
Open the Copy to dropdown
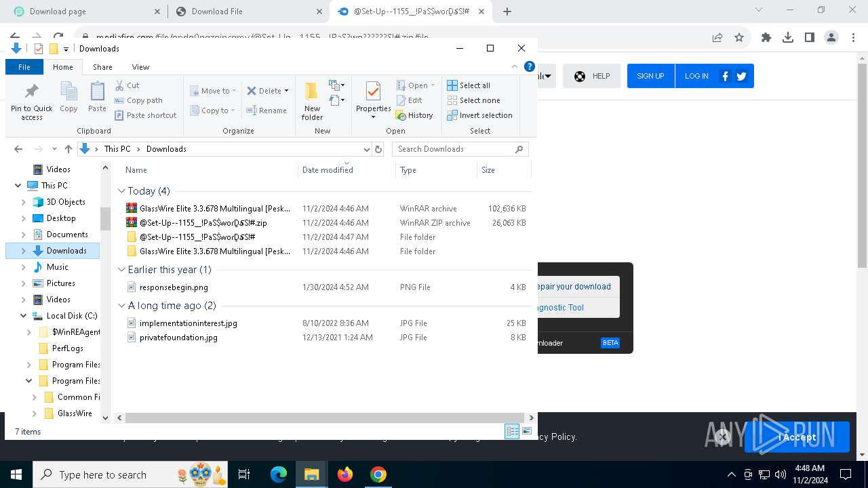point(212,110)
